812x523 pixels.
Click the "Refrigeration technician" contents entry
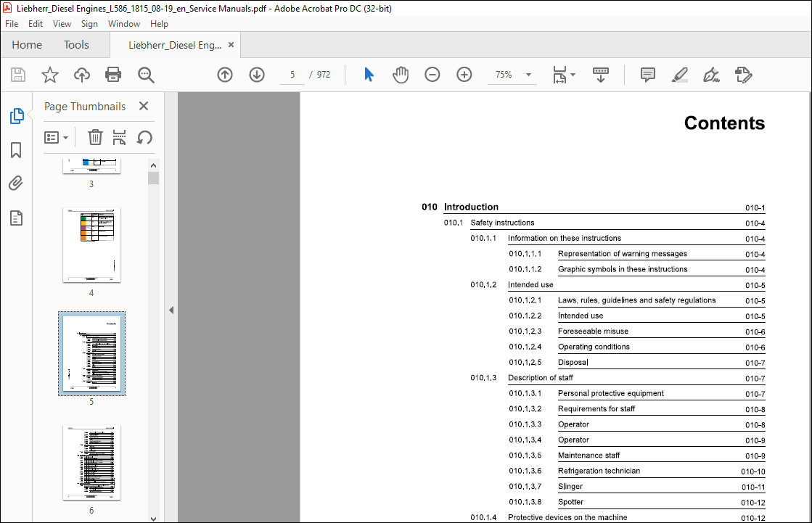click(x=599, y=471)
